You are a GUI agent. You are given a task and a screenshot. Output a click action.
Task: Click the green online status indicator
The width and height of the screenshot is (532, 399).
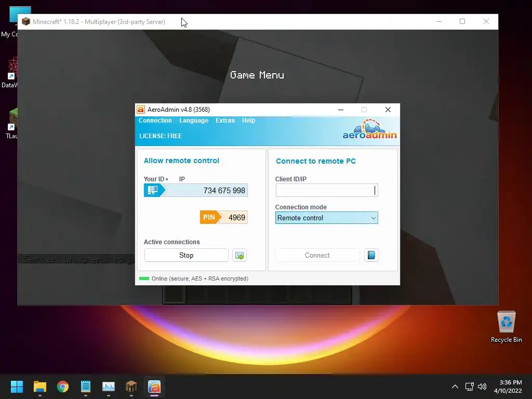click(x=144, y=278)
